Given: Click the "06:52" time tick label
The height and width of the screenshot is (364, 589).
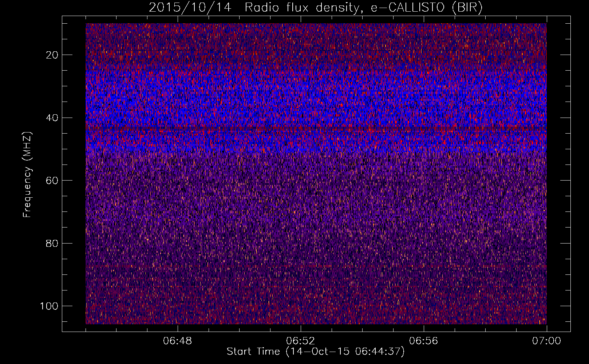Looking at the screenshot, I should [301, 341].
